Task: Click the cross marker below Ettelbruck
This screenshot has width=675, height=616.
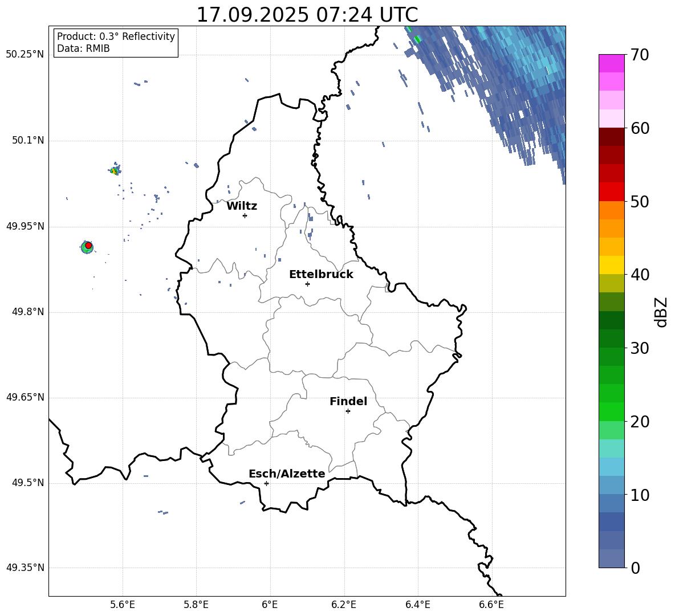Action: 307,284
